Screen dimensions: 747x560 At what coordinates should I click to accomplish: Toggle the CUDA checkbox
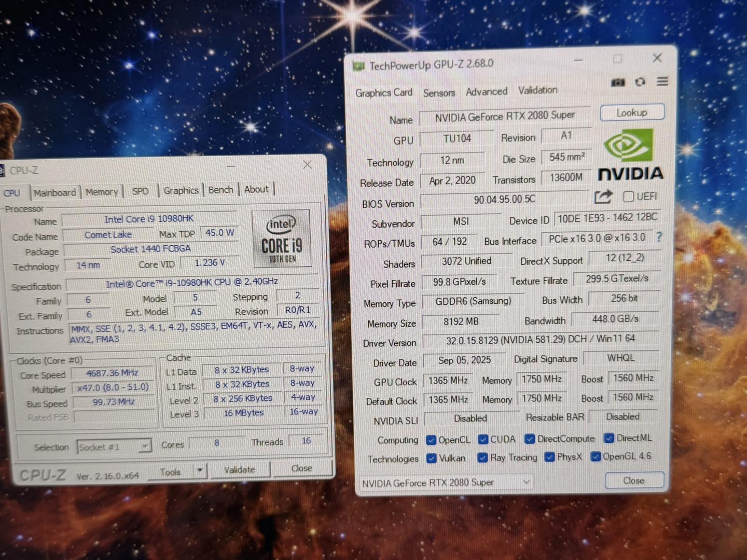pos(483,440)
